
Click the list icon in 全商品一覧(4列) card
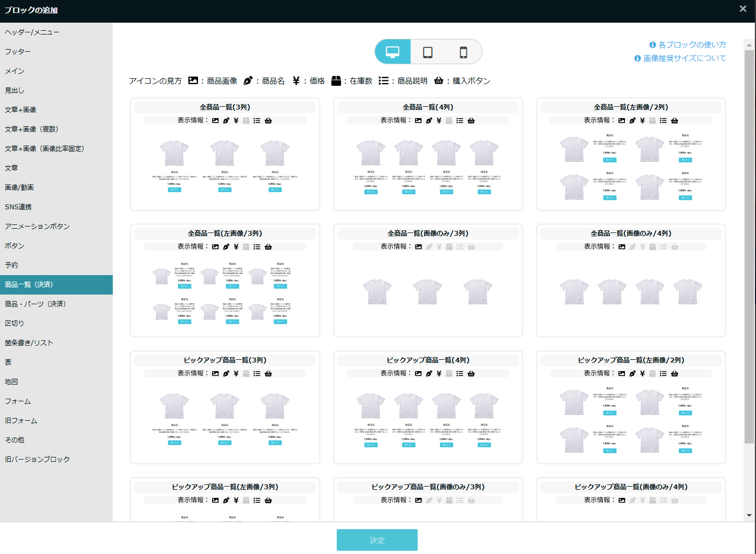tap(460, 121)
